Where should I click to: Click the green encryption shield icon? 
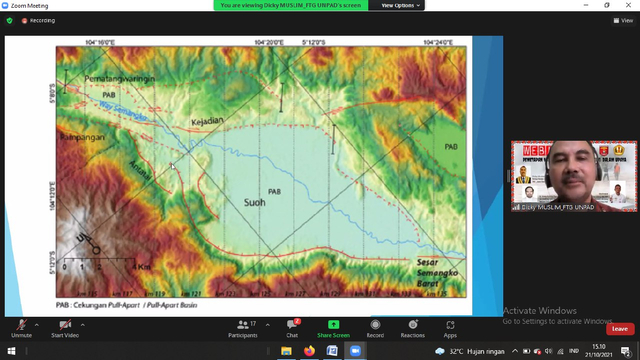(9, 20)
